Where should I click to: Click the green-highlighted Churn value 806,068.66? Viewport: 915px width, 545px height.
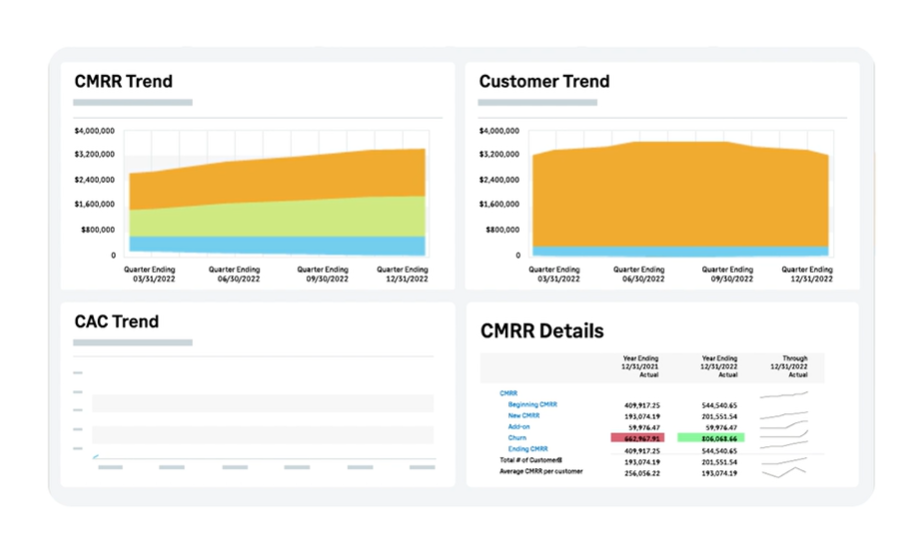(x=710, y=438)
